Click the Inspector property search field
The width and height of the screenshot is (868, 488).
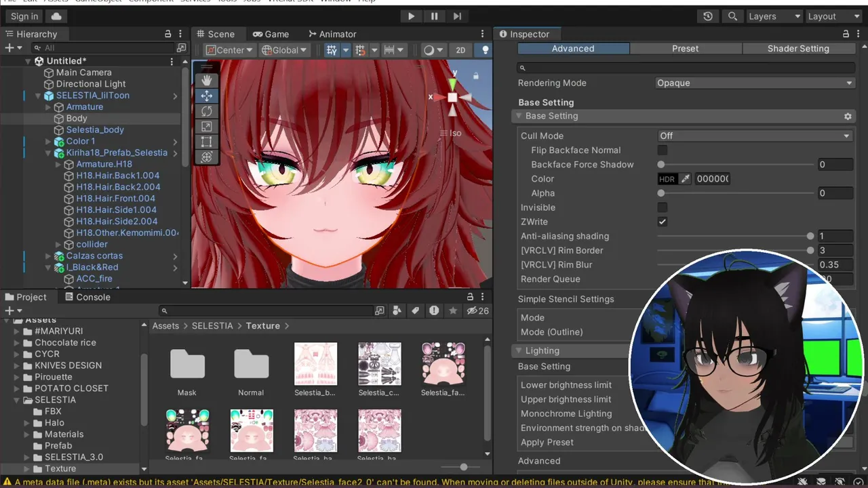686,68
